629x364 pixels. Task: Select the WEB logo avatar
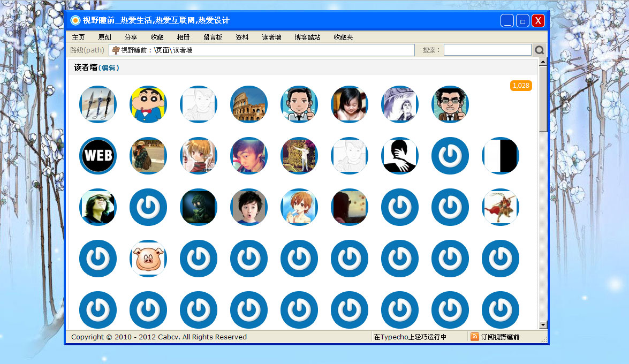coord(98,156)
